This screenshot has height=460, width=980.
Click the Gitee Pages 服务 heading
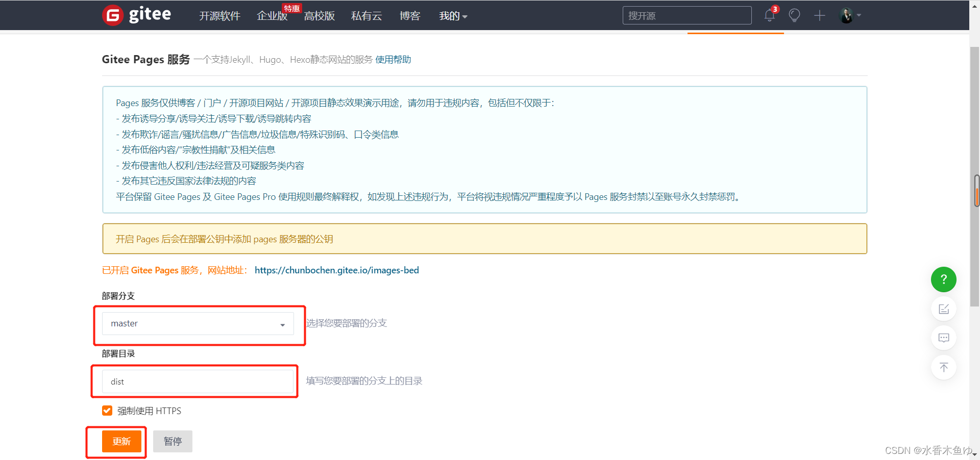tap(146, 60)
